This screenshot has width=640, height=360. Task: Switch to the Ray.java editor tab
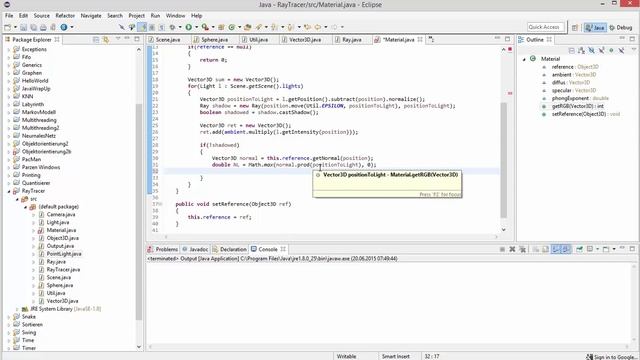(348, 40)
